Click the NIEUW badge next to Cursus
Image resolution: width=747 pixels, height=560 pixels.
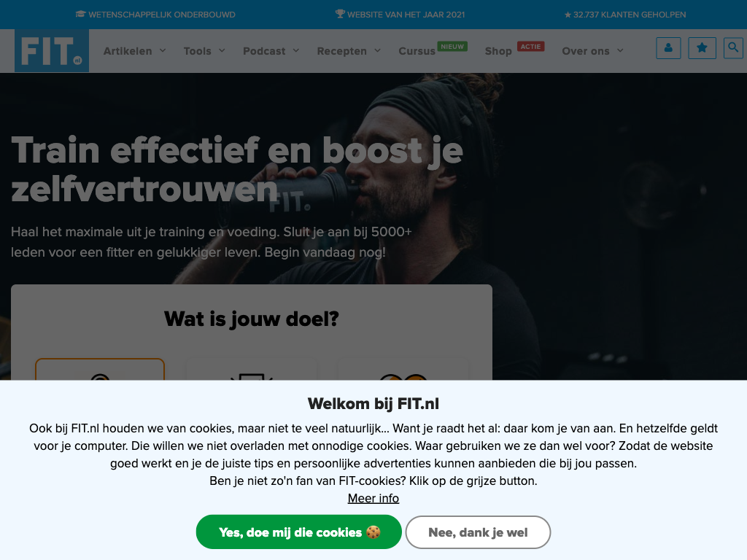point(452,47)
